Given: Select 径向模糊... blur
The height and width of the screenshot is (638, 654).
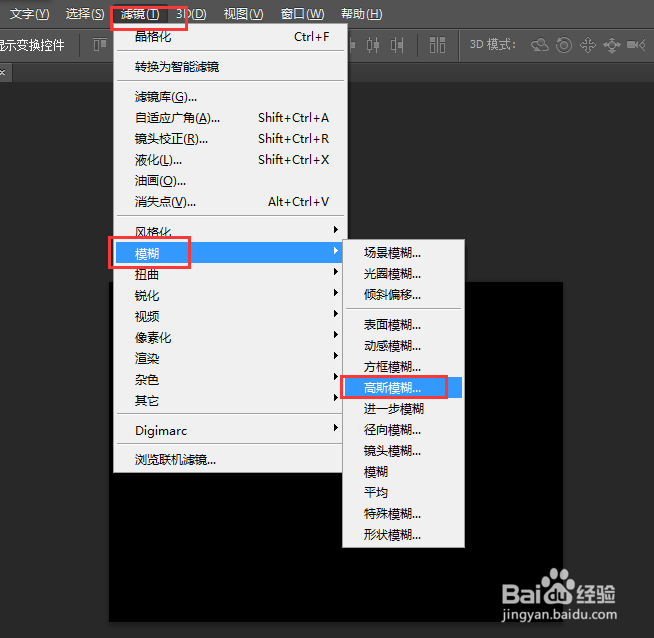Looking at the screenshot, I should 403,430.
